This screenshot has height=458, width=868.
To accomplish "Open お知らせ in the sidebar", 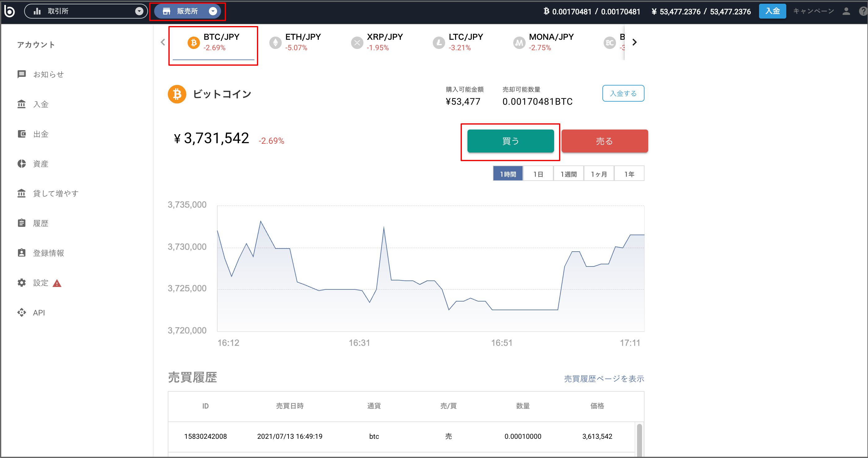I will pyautogui.click(x=48, y=74).
